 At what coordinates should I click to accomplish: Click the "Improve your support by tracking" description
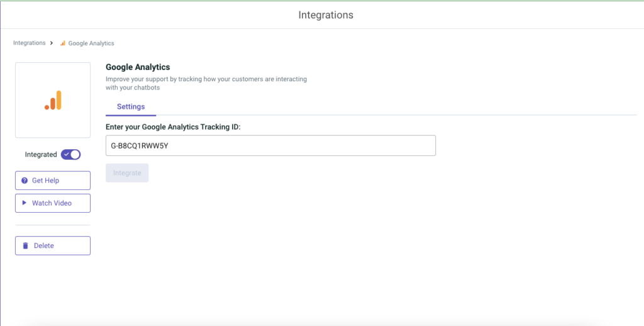(206, 83)
